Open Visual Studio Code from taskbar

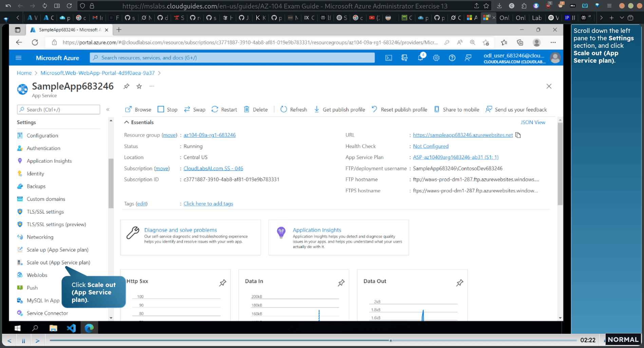pos(71,328)
